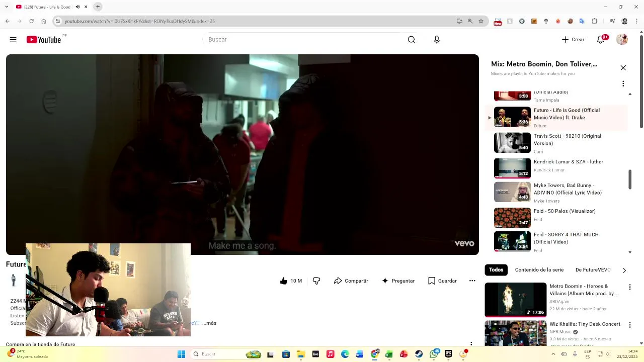Click the video player to pause
Image resolution: width=644 pixels, height=362 pixels.
[243, 154]
